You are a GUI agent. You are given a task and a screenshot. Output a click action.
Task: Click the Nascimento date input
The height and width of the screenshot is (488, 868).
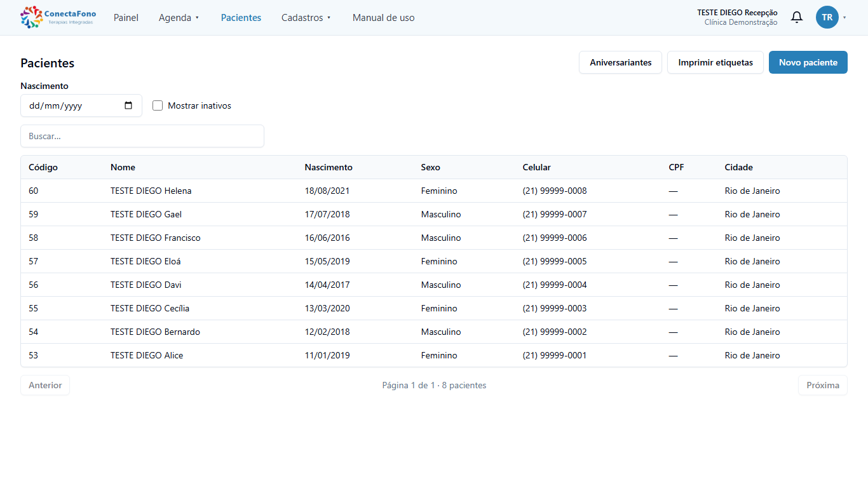pyautogui.click(x=81, y=105)
